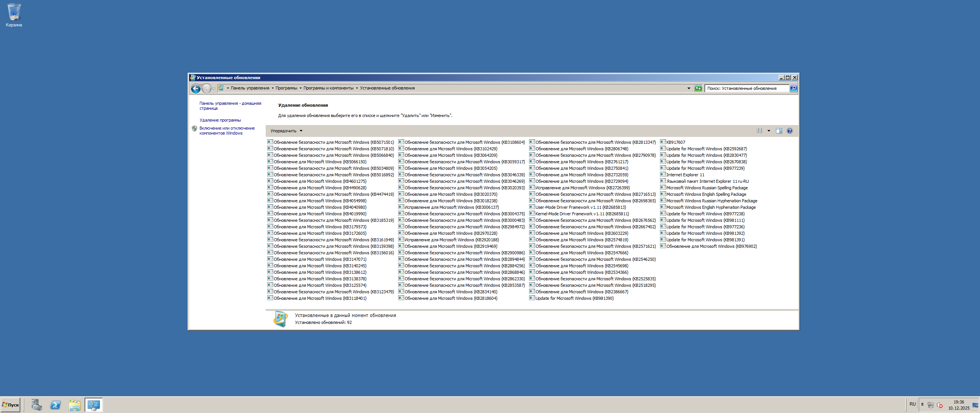The image size is (980, 413).
Task: Expand the Упорядочить dropdown
Action: 286,131
